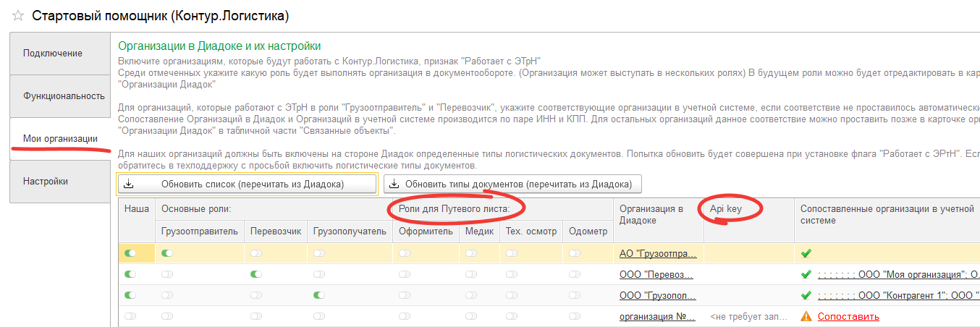This screenshot has height=327, width=980.
Task: Enable Тех. осмотр role for ООО "Перевоз…" row
Action: pyautogui.click(x=513, y=275)
